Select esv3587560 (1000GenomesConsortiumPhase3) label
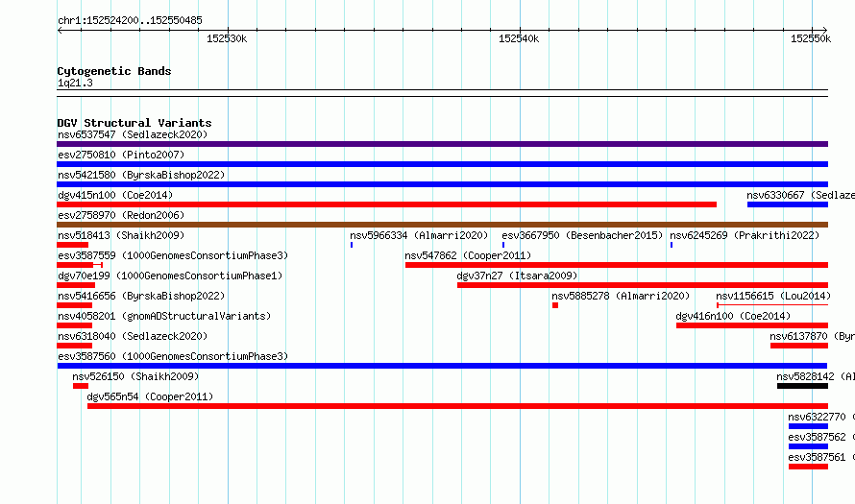Viewport: 855px width, 504px height. click(x=173, y=356)
